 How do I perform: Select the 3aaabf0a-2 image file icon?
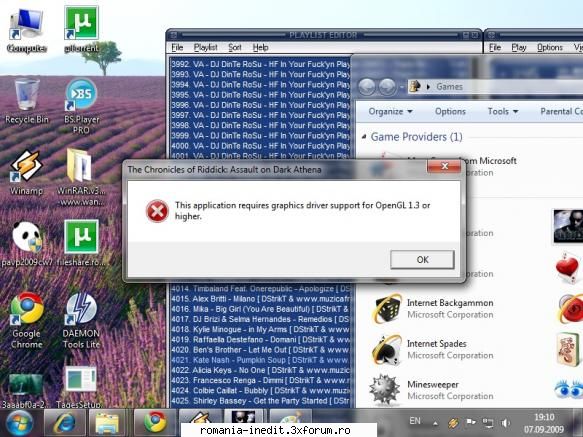(26, 391)
